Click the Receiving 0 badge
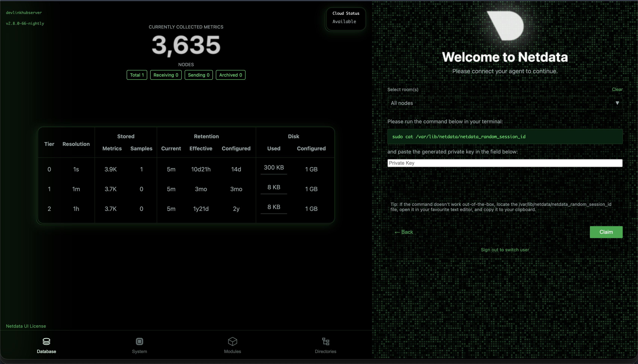Screen dimensions: 638x364 166,75
